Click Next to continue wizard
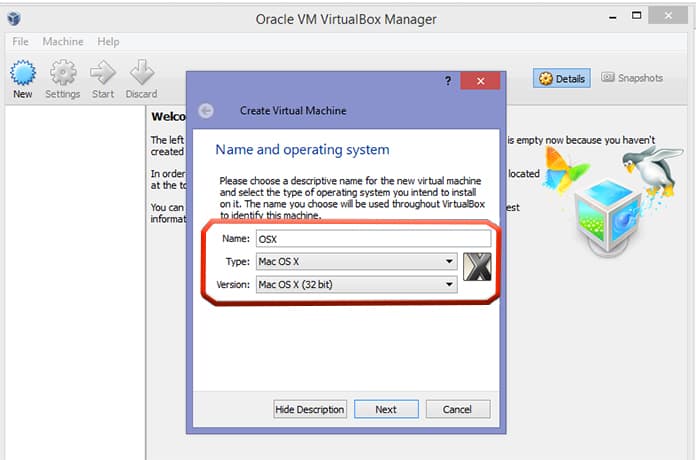This screenshot has height=460, width=696. [386, 409]
